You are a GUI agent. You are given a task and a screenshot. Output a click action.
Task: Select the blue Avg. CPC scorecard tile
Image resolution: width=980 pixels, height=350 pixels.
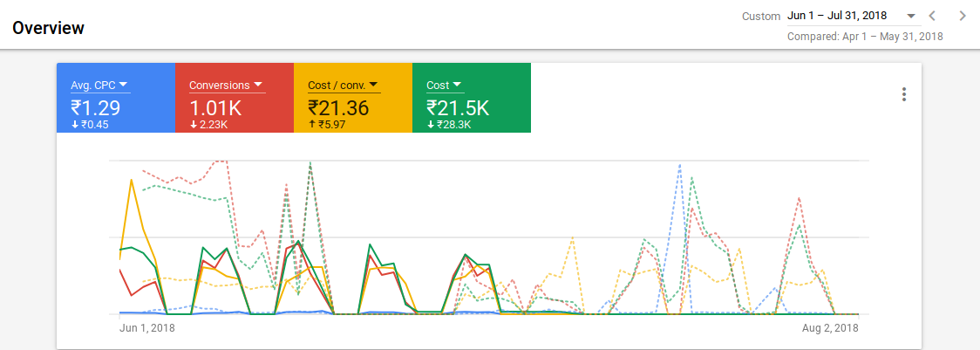click(116, 98)
